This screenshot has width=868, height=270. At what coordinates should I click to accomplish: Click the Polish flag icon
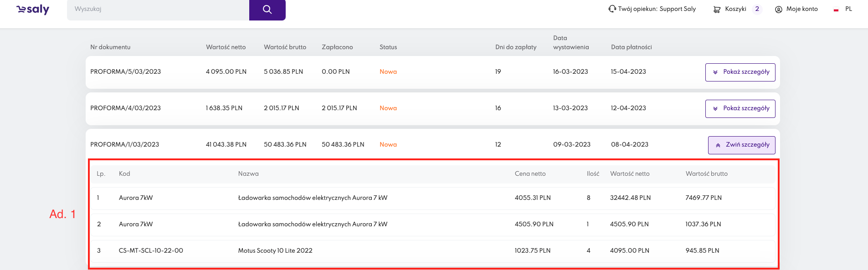(836, 10)
